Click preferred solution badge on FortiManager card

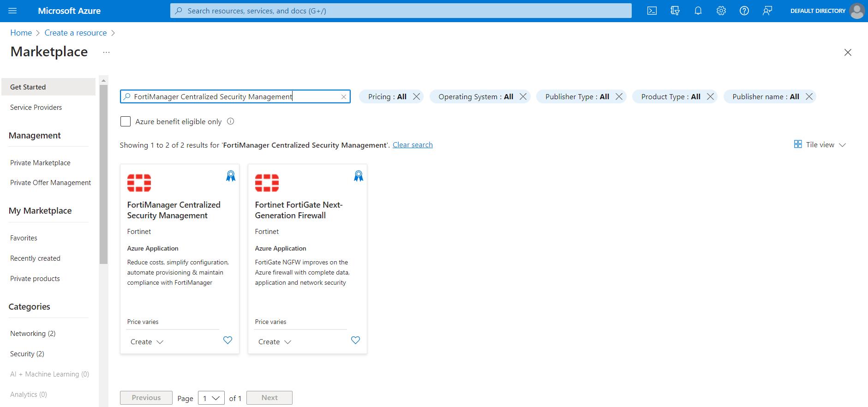point(231,176)
